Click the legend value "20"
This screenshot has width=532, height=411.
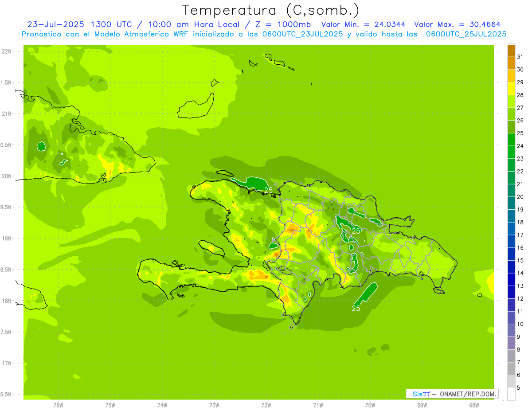click(x=520, y=197)
